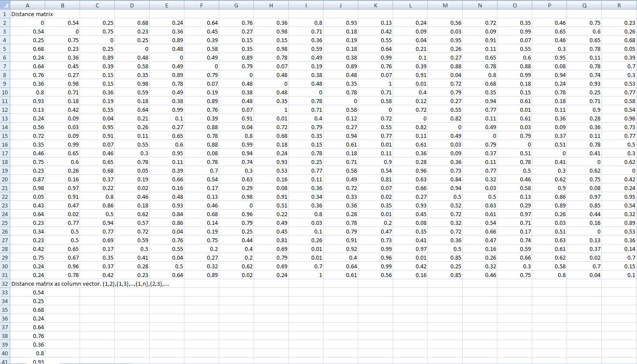
Task: Select cell A2 containing 0
Action: pyautogui.click(x=27, y=23)
